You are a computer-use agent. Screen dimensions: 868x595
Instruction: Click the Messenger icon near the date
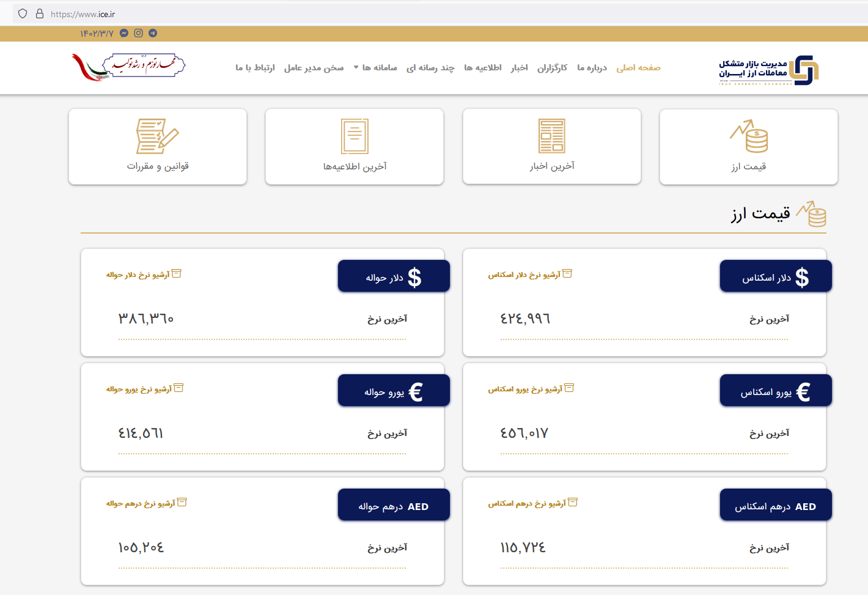[123, 33]
